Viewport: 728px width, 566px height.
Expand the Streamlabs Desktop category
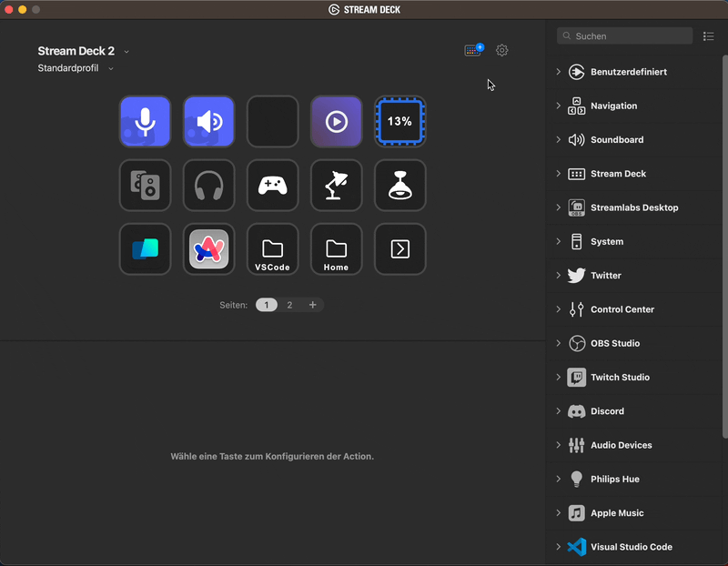click(559, 207)
